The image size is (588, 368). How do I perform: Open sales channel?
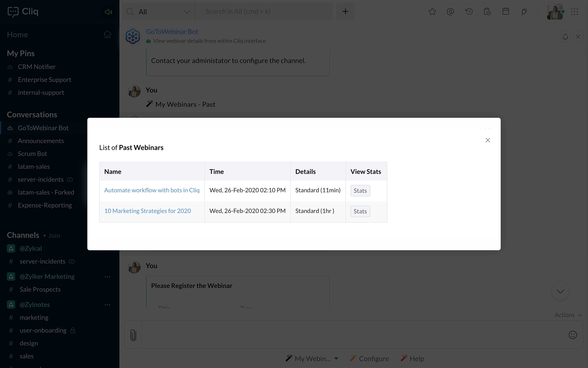coord(27,356)
